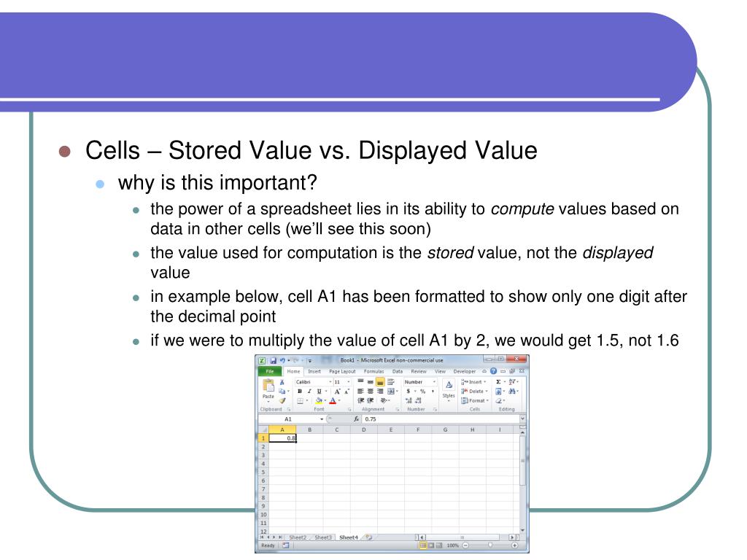Click the yellow Fill Color bucket
Viewport: 747px width, 560px height.
coord(319,400)
